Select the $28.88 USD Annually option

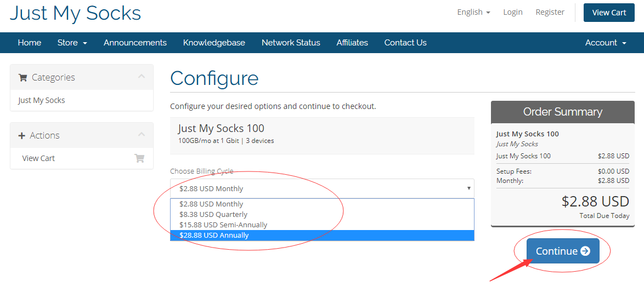[x=214, y=236]
